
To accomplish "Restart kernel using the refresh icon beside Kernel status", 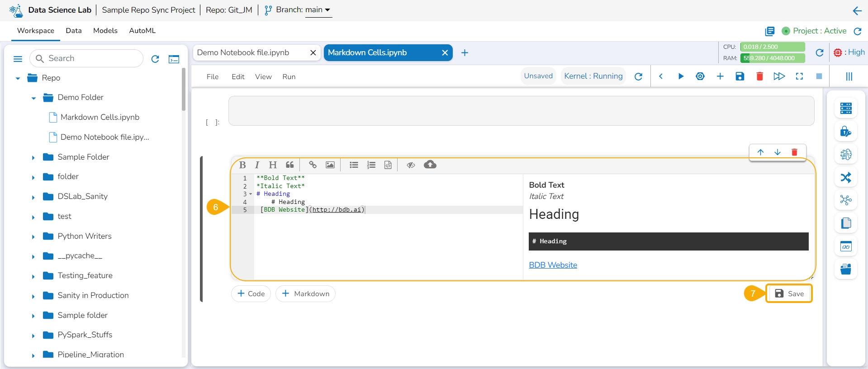I will point(638,76).
